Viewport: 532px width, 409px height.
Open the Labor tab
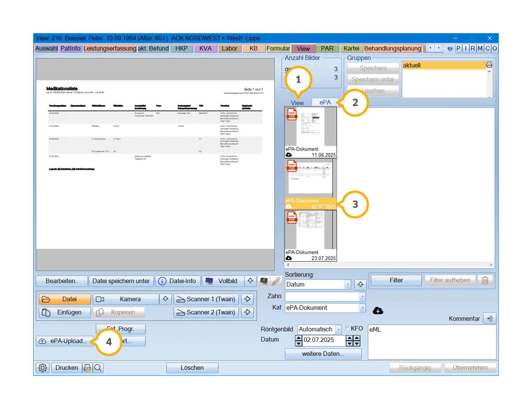tap(230, 48)
